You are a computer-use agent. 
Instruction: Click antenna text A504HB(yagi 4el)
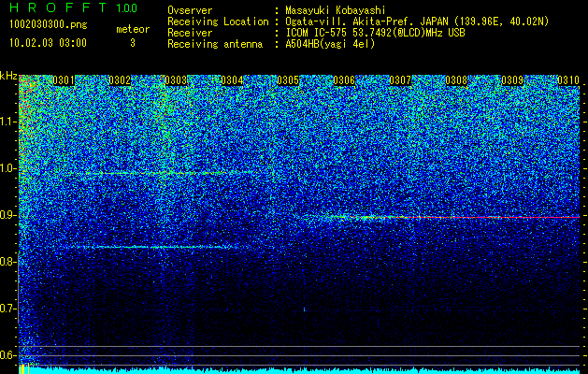330,44
